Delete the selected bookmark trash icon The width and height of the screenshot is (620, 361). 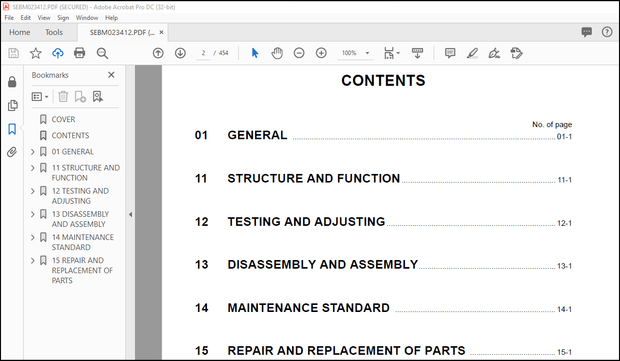tap(63, 96)
